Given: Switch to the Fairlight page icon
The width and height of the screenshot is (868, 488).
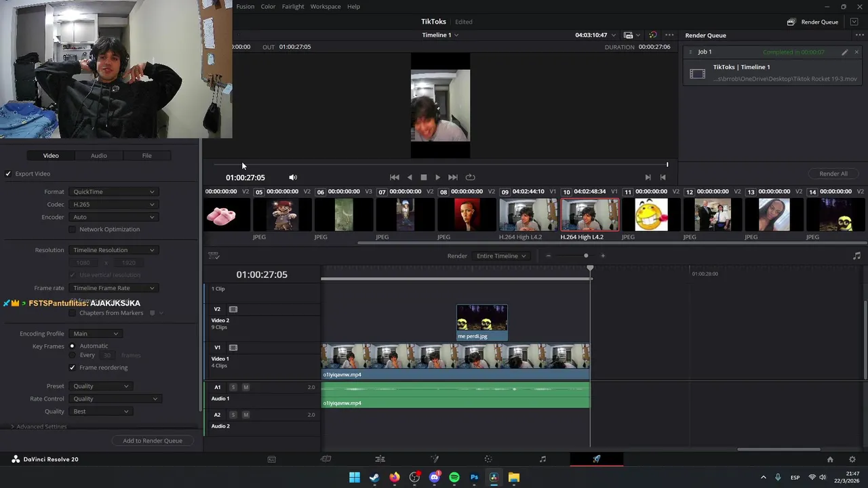Looking at the screenshot, I should [x=542, y=459].
